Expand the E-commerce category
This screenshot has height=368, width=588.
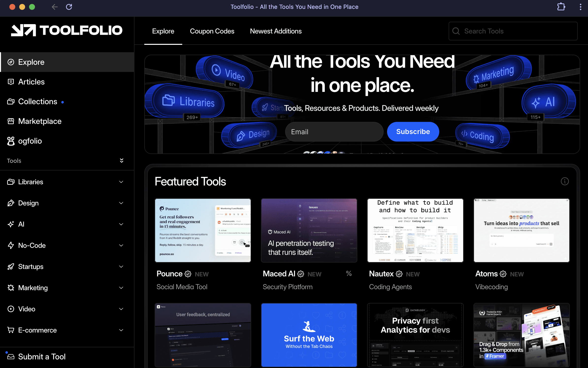(x=121, y=330)
